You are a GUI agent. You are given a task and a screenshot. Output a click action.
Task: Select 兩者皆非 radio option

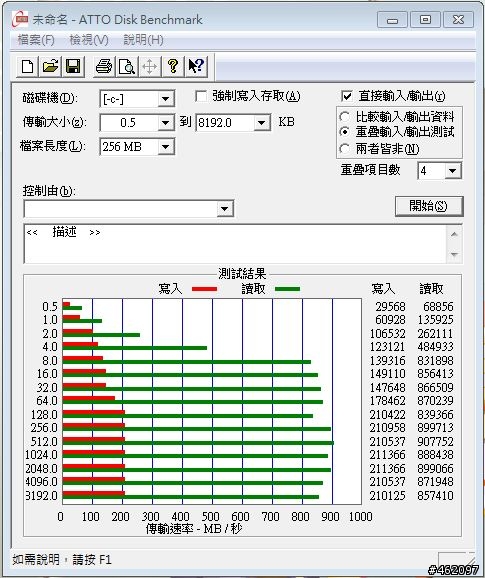pos(345,149)
